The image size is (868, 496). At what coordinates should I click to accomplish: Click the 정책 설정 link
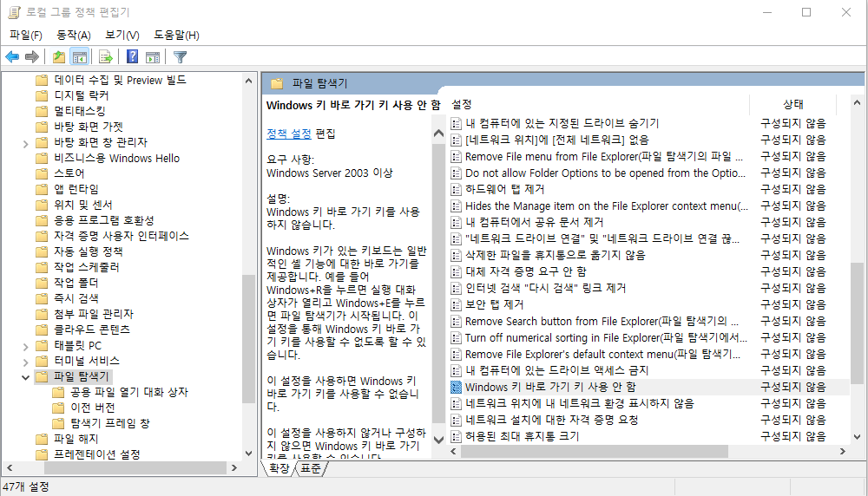(x=289, y=134)
